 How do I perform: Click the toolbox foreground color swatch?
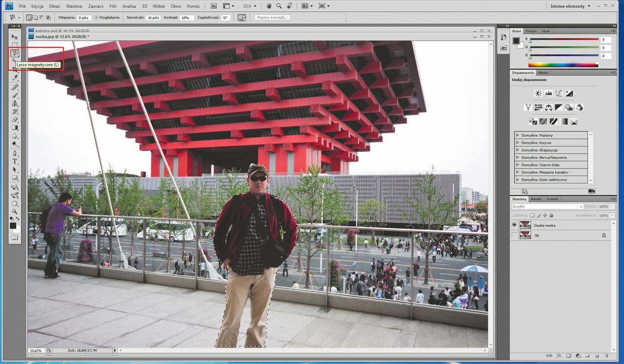(x=13, y=226)
